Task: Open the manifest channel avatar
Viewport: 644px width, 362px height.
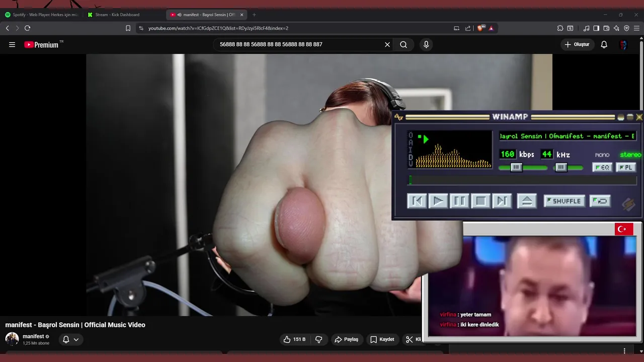Action: [x=12, y=339]
